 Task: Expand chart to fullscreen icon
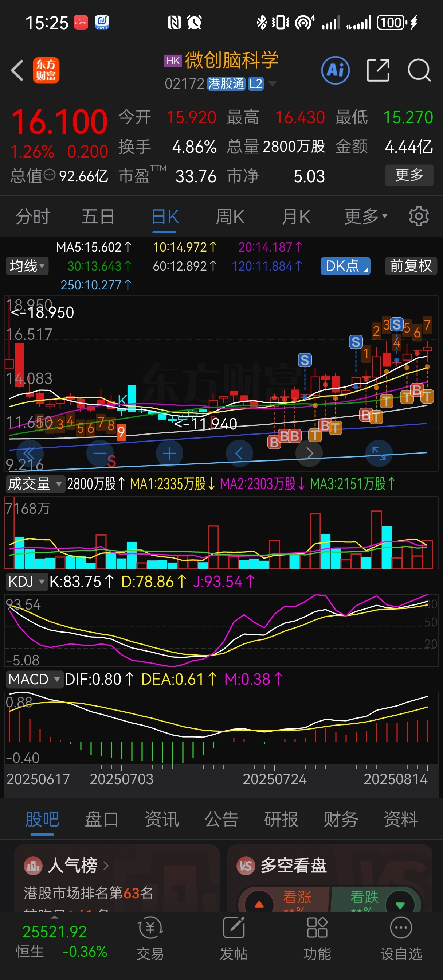coord(379,453)
